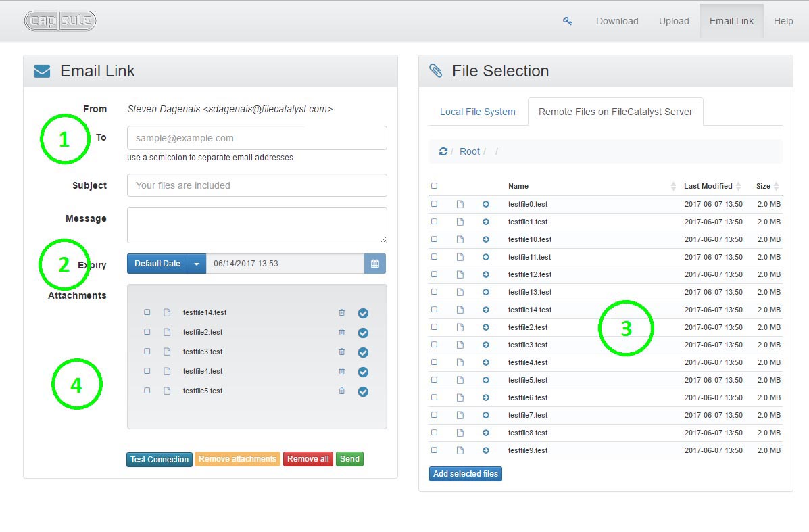Click trash icon for testfile5.test attachment

tap(341, 391)
